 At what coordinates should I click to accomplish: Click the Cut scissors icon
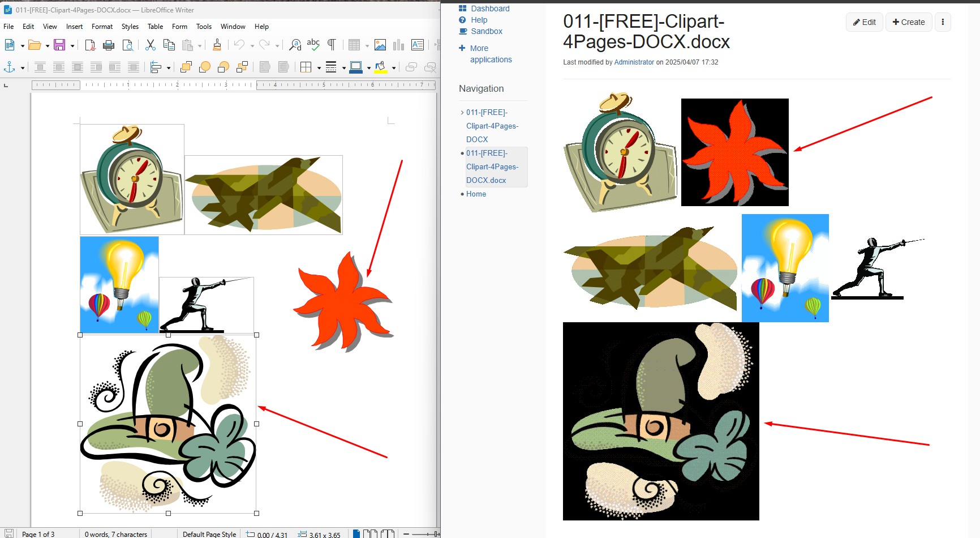[150, 45]
